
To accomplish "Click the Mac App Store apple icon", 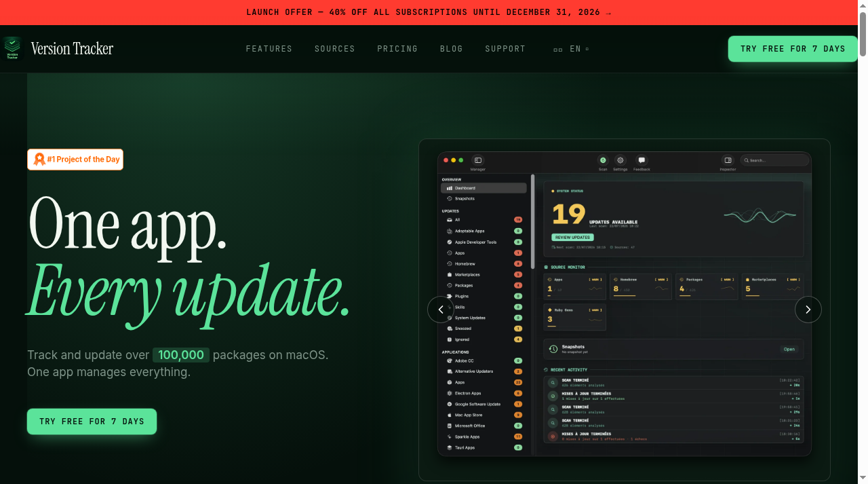I will click(x=449, y=415).
